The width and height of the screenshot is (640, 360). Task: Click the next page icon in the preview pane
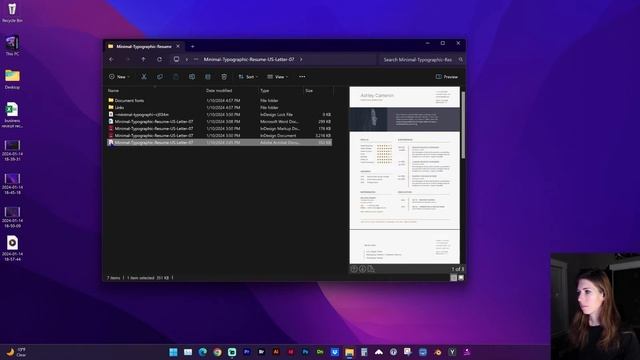pyautogui.click(x=362, y=269)
